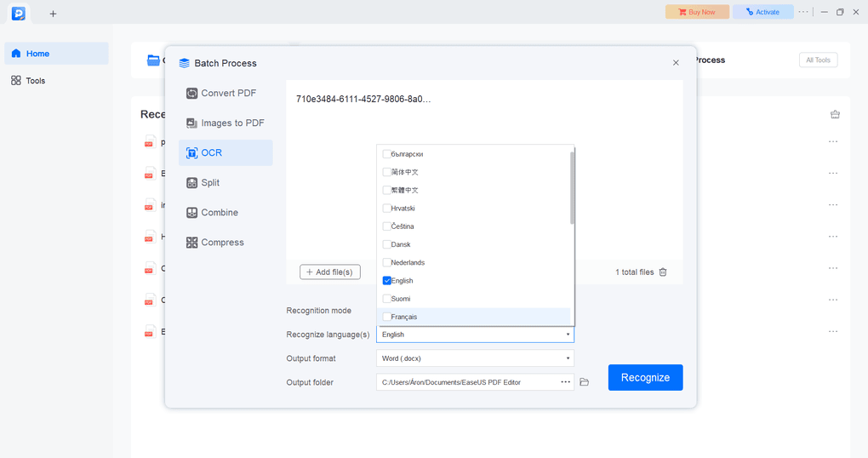Open the title bar more options ellipsis

coord(803,12)
